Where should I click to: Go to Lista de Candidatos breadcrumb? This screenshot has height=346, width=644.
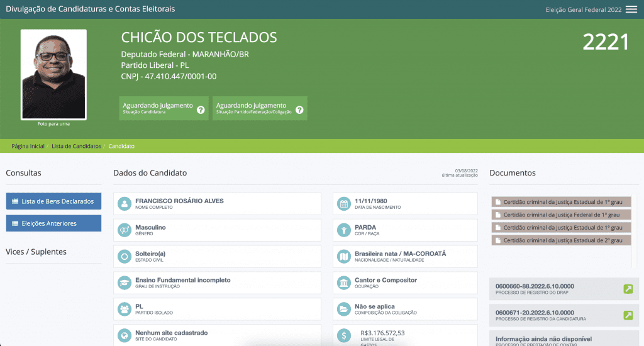click(x=76, y=146)
